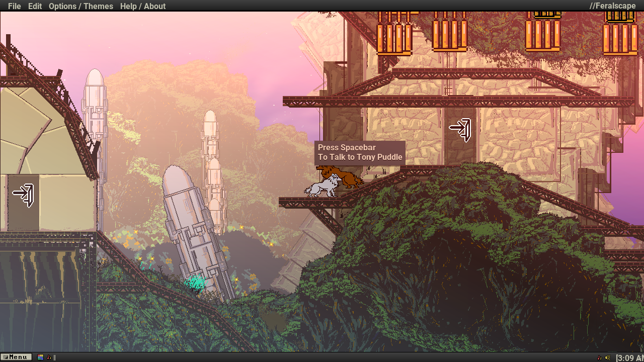The width and height of the screenshot is (644, 362).
Task: Click the arrow exit sign on the stone tower
Action: tap(461, 129)
